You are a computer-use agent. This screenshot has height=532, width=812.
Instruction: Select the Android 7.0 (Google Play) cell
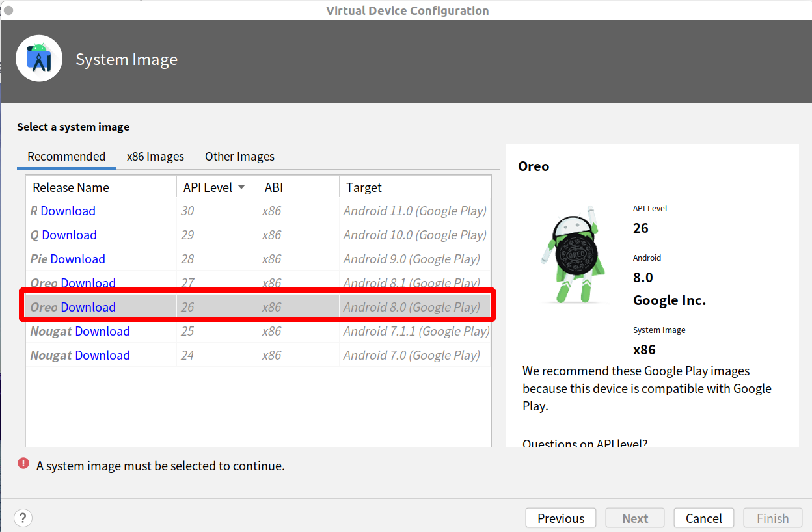click(x=415, y=355)
